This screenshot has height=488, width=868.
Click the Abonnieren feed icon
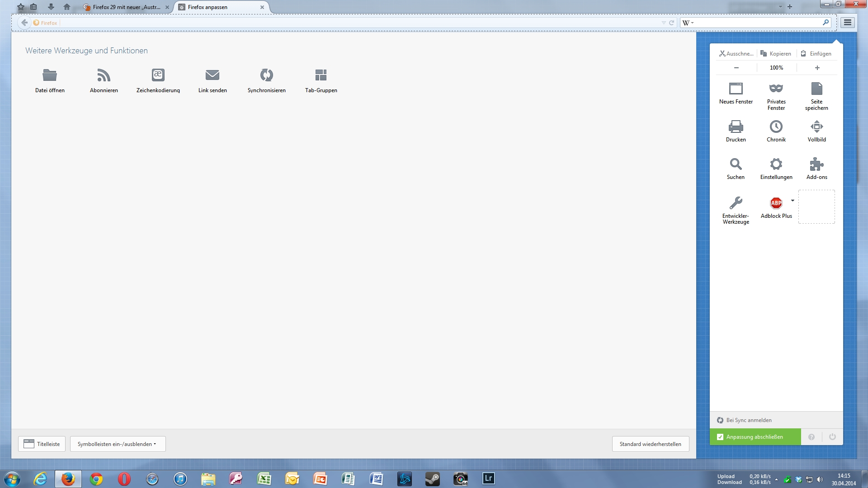click(x=104, y=75)
